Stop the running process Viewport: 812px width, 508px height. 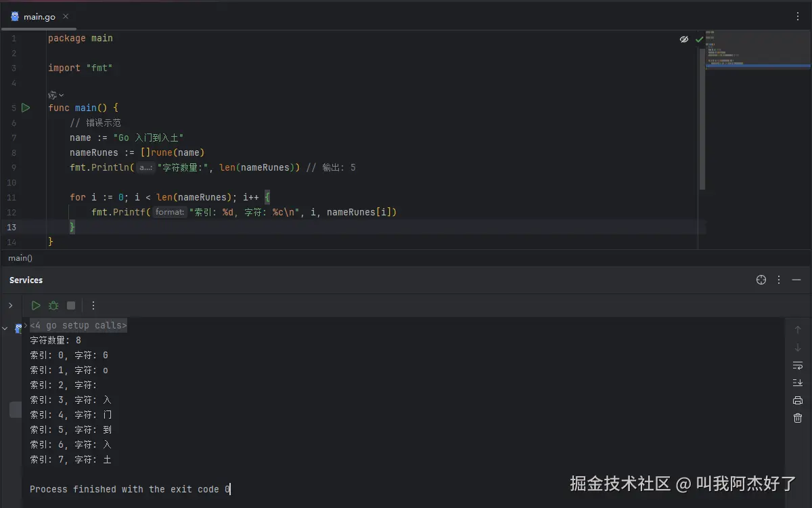[x=71, y=305]
